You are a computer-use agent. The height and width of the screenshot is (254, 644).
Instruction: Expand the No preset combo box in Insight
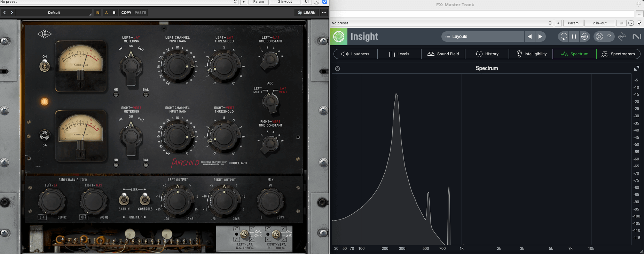coord(441,23)
